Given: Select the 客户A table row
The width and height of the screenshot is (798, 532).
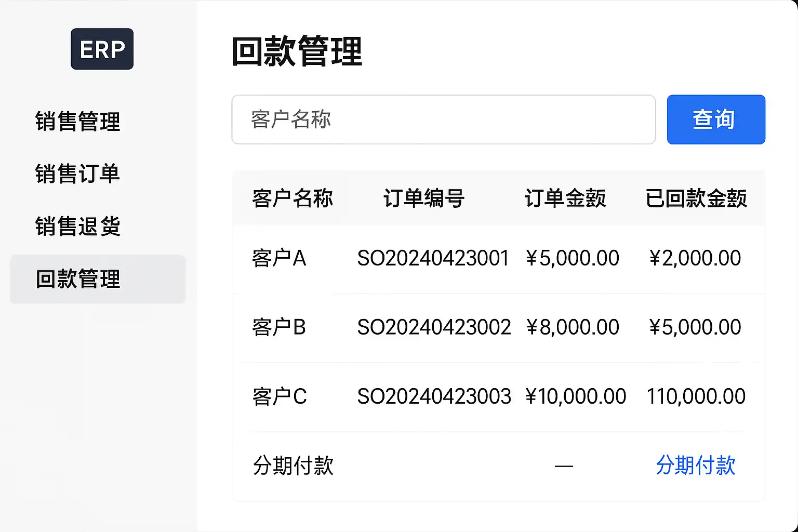Looking at the screenshot, I should click(x=279, y=258).
